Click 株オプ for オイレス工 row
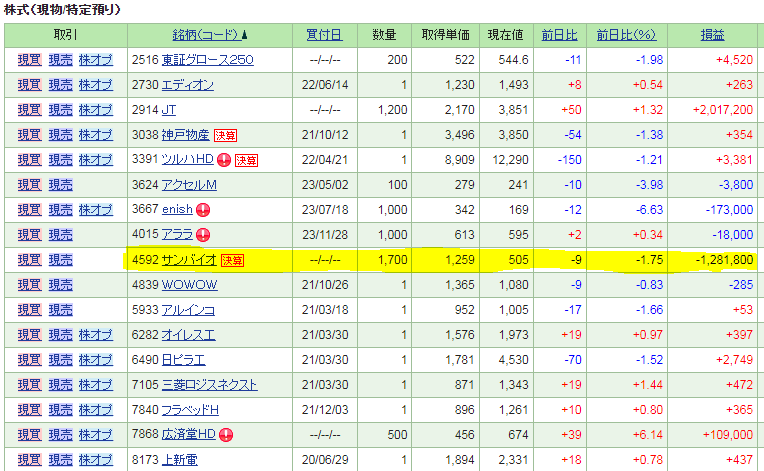The width and height of the screenshot is (764, 471). coord(96,335)
